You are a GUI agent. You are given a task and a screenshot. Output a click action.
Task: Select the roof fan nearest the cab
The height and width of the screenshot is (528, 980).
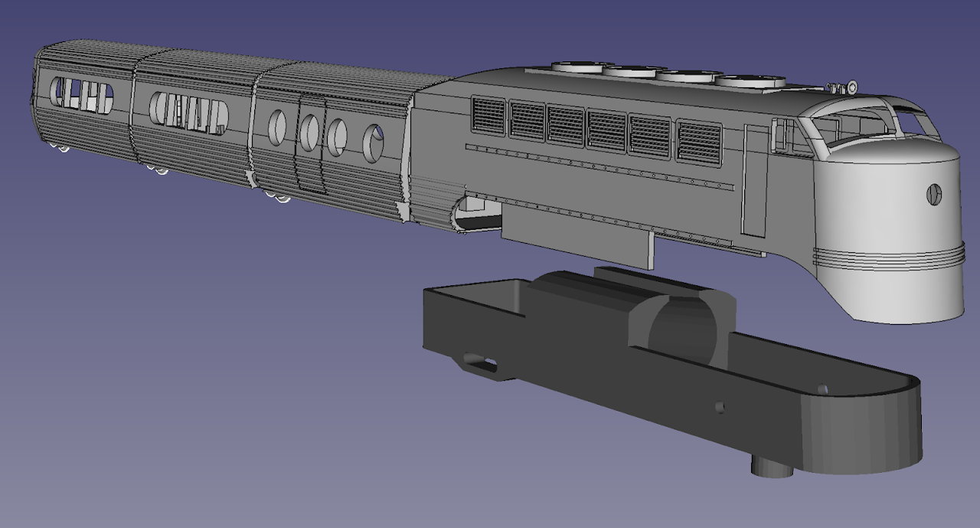[750, 80]
